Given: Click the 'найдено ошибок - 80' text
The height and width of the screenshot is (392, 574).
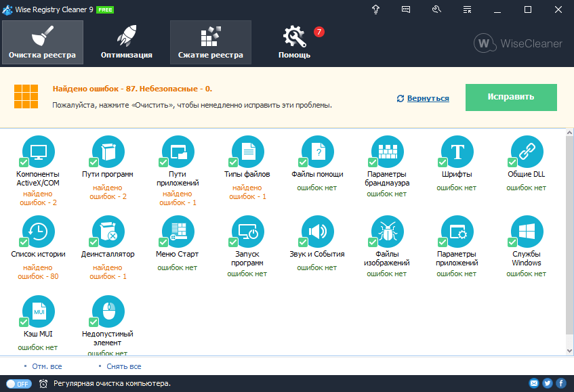Looking at the screenshot, I should pyautogui.click(x=38, y=272).
